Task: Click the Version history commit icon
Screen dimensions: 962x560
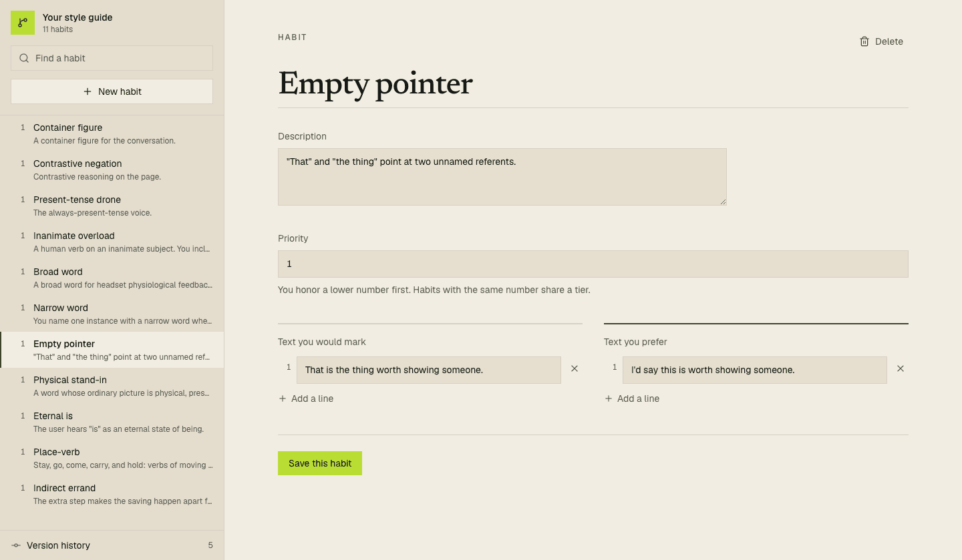Action: tap(16, 545)
